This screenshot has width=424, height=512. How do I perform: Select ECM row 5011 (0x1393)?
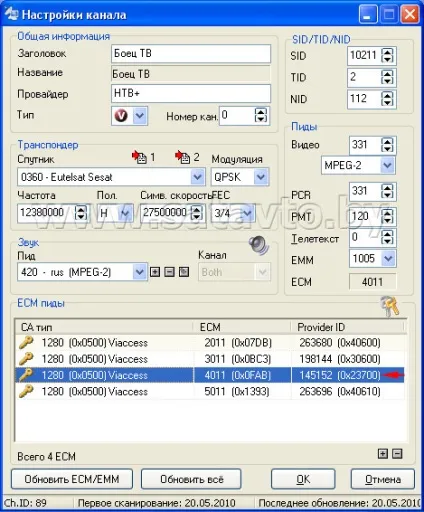tap(211, 391)
